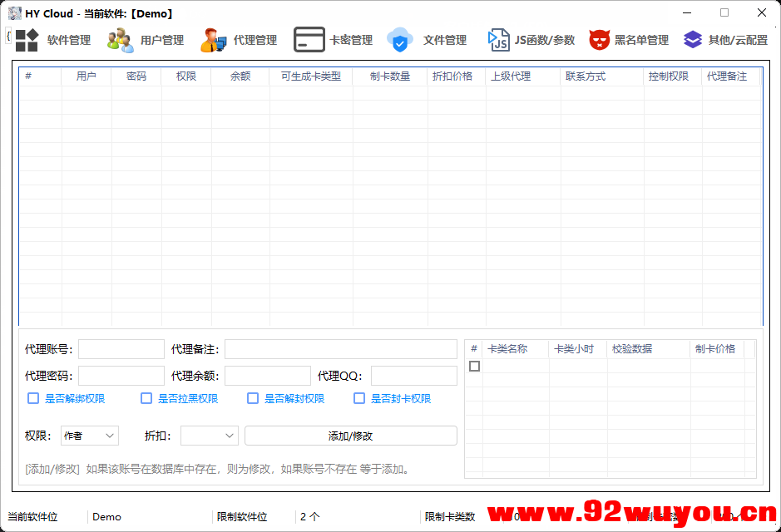The height and width of the screenshot is (532, 781).
Task: Open the 权限 dropdown showing 作者
Action: click(x=89, y=435)
